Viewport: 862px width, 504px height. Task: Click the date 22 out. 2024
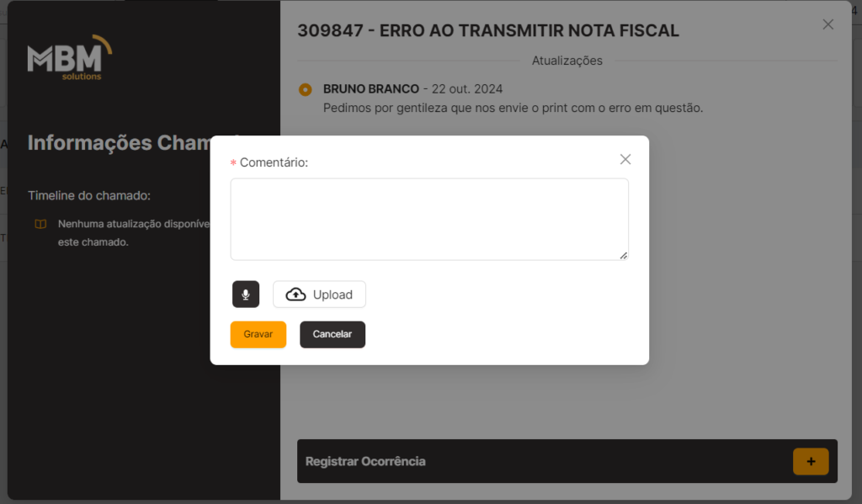click(x=466, y=89)
